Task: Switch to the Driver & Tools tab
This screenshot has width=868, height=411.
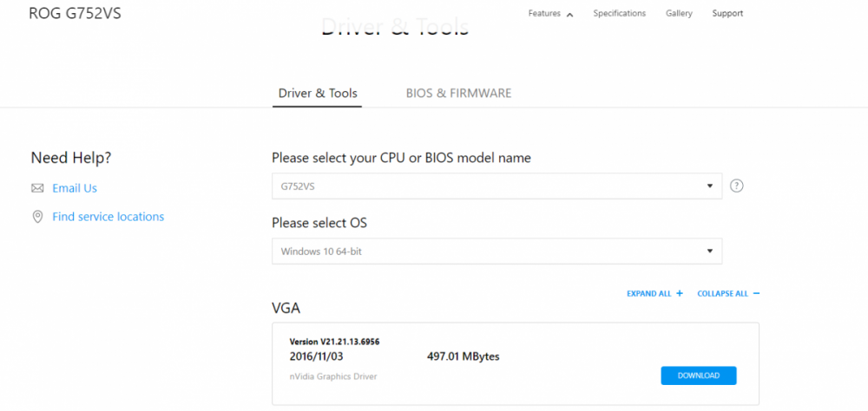Action: (317, 94)
